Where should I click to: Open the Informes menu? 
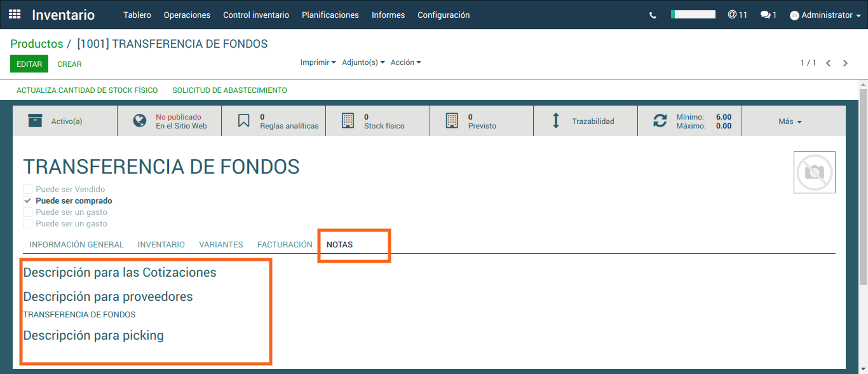(x=388, y=15)
